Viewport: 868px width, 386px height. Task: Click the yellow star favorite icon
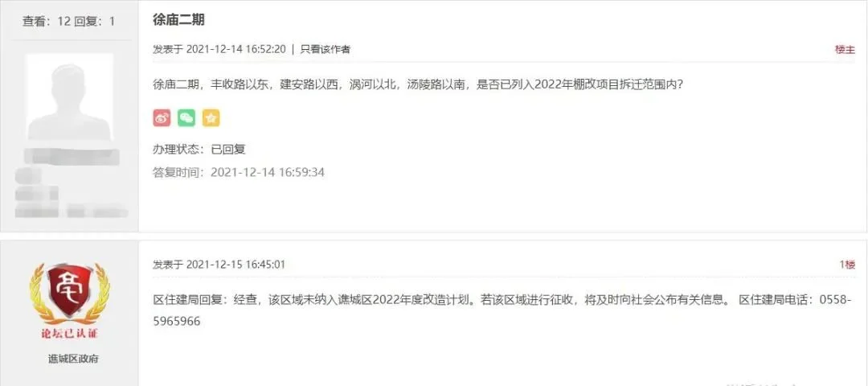(211, 117)
